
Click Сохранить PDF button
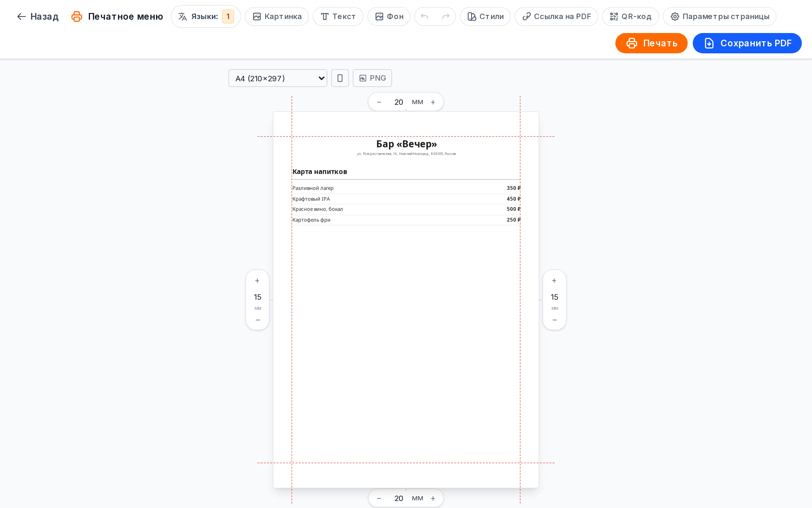[x=747, y=43]
